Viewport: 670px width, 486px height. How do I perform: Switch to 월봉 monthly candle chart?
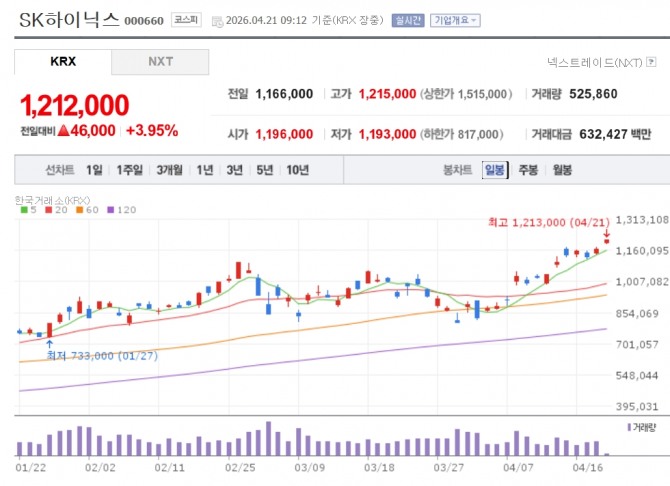click(562, 170)
